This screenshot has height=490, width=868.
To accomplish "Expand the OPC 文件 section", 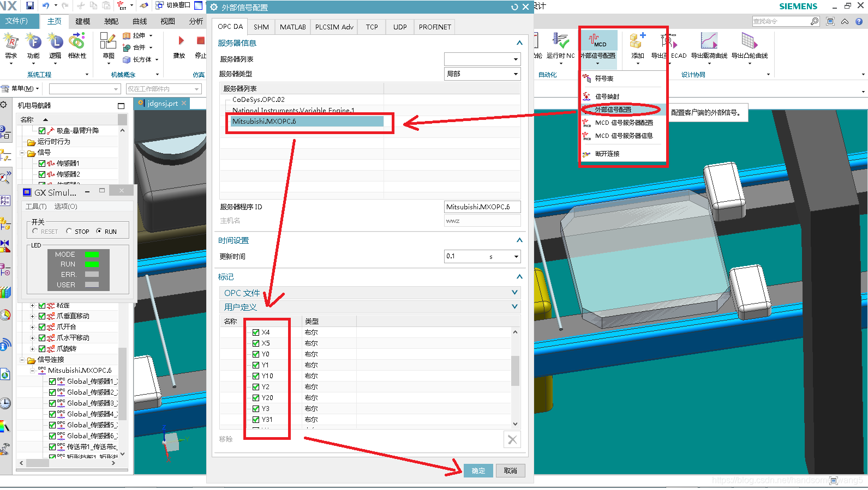I will [x=514, y=292].
